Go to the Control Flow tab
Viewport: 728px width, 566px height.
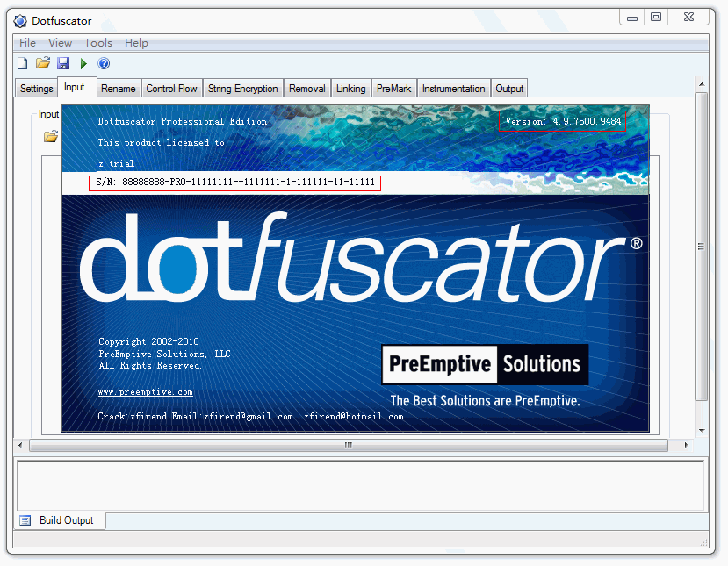(171, 89)
